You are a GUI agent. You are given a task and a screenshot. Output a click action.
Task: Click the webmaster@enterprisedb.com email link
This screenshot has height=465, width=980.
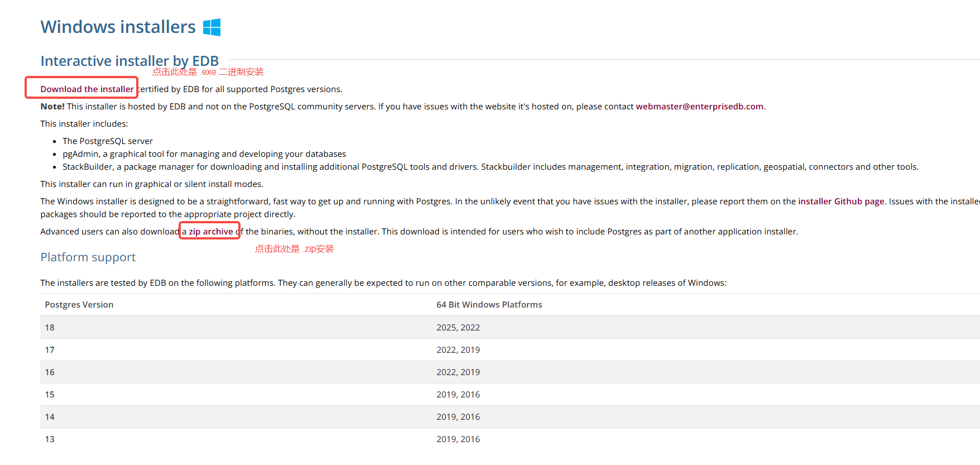coord(699,107)
